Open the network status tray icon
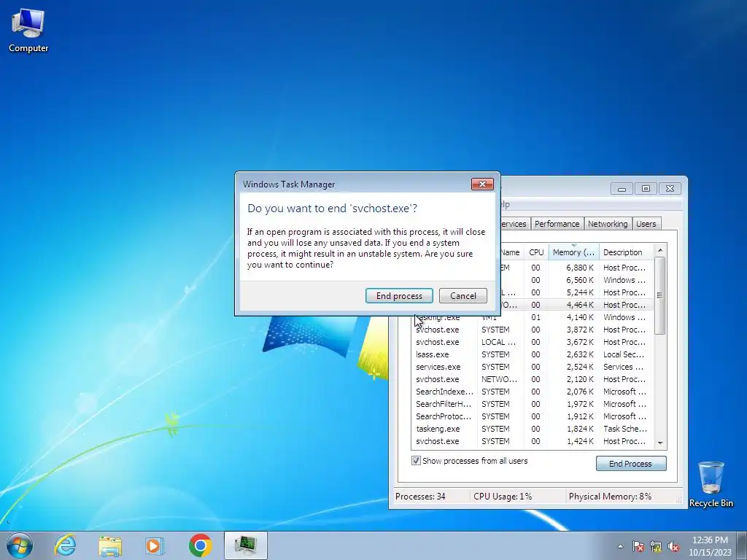This screenshot has width=747, height=560. click(656, 546)
